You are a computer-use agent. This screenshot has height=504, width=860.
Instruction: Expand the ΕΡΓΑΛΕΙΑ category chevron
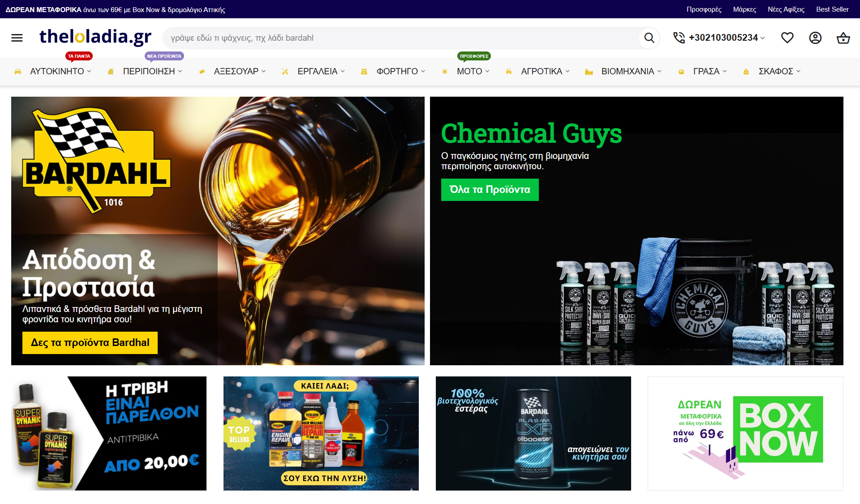(343, 71)
